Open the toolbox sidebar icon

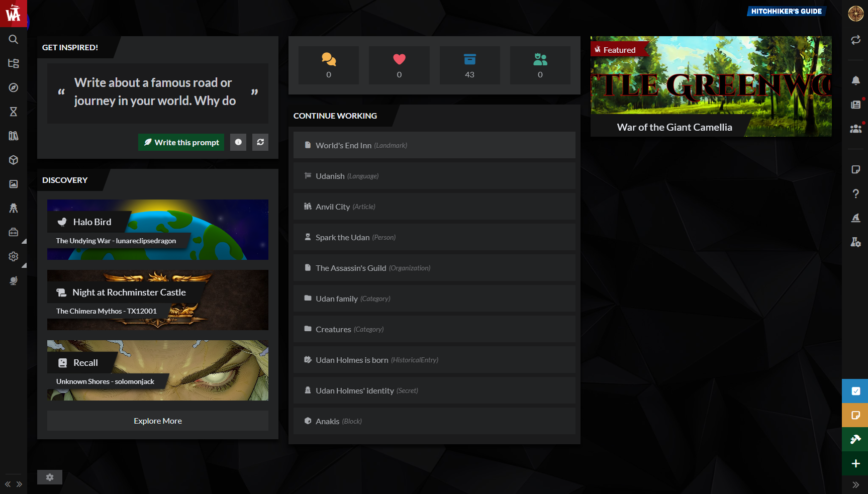pos(14,232)
